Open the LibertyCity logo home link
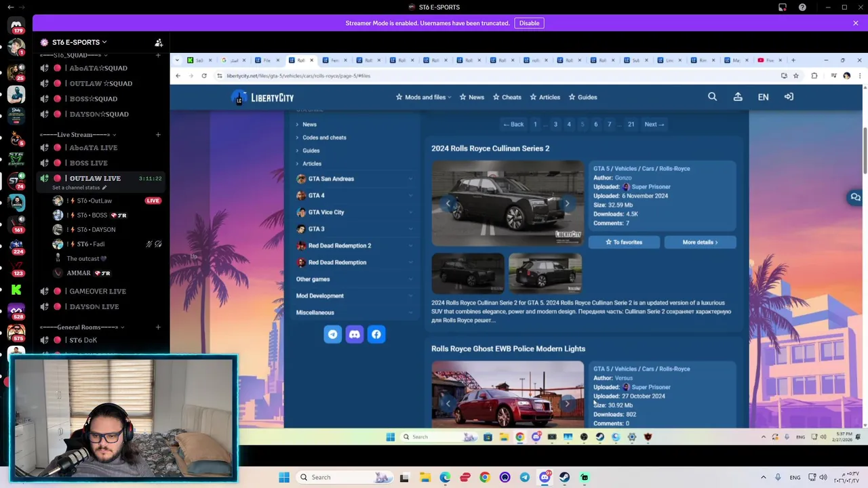The width and height of the screenshot is (868, 488). tap(262, 98)
